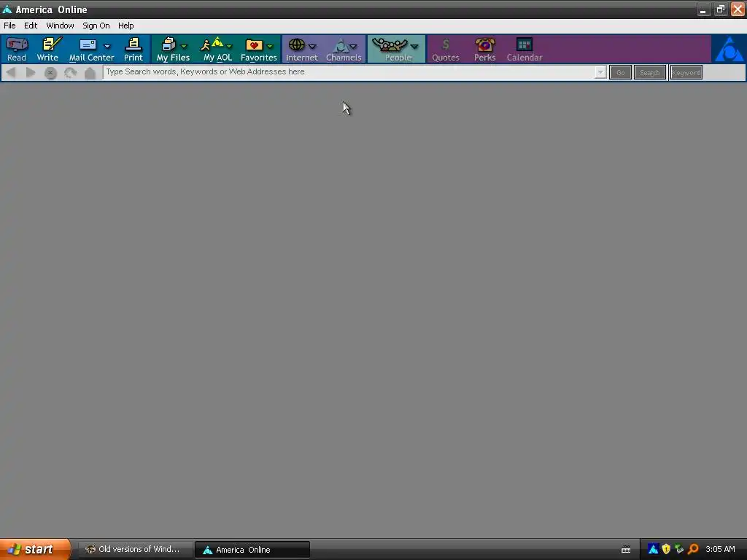Expand the Favorites dropdown arrow
The width and height of the screenshot is (747, 560).
point(270,46)
